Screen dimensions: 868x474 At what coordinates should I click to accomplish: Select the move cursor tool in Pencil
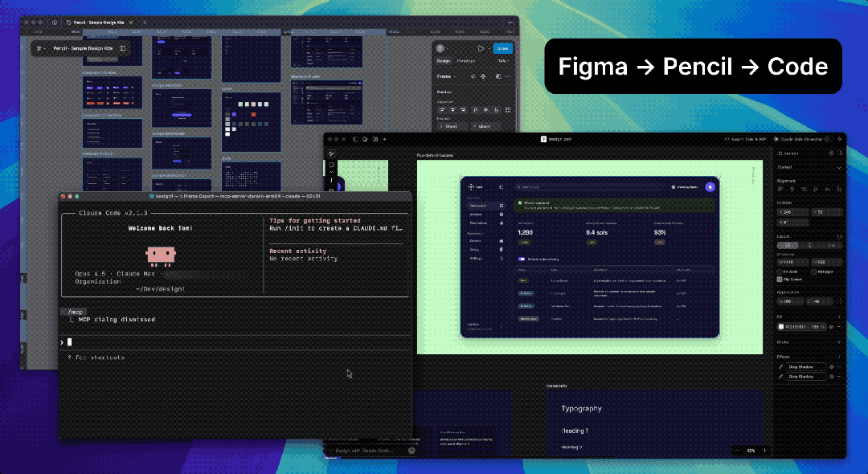click(x=331, y=153)
